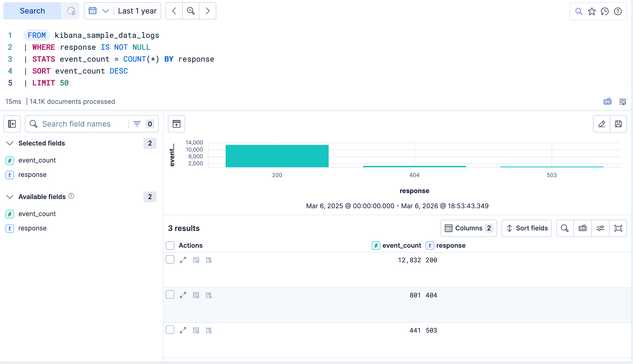Save the chart visualization
Screen dimensions: 633x364
click(x=619, y=124)
